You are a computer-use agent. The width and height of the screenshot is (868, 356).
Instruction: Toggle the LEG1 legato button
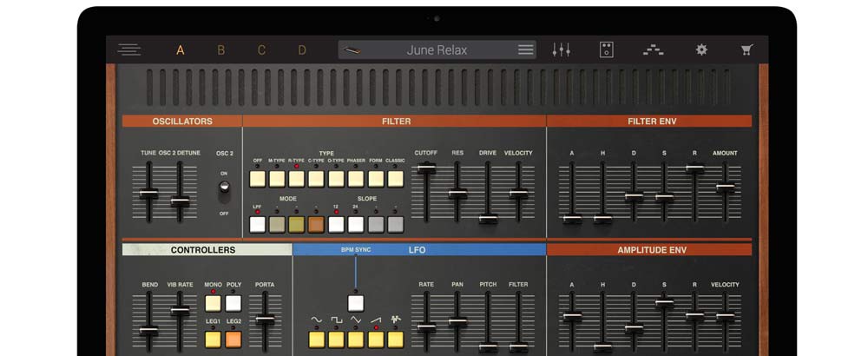214,340
